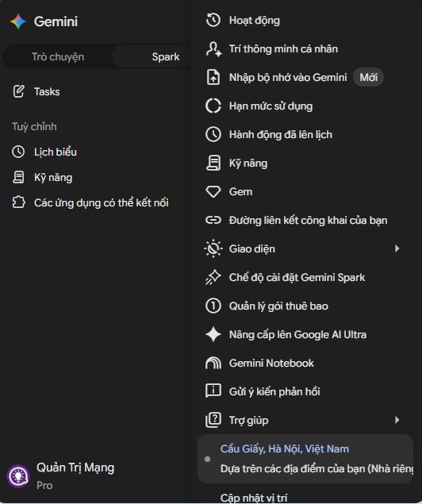Viewport: 422px width, 504px height.
Task: Click the Tasks compose pencil icon
Action: pyautogui.click(x=18, y=91)
